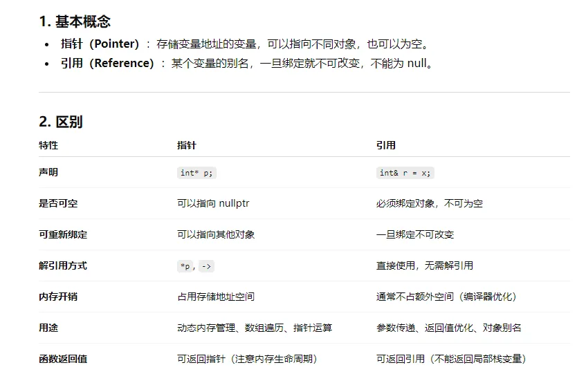Click the cell '直接使用，无需解引用'

pyautogui.click(x=425, y=265)
